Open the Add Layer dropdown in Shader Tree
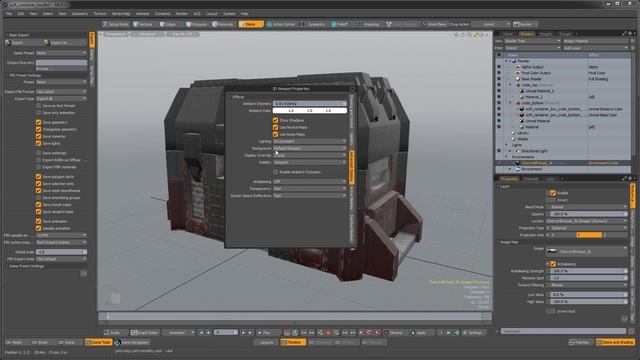 coord(596,48)
